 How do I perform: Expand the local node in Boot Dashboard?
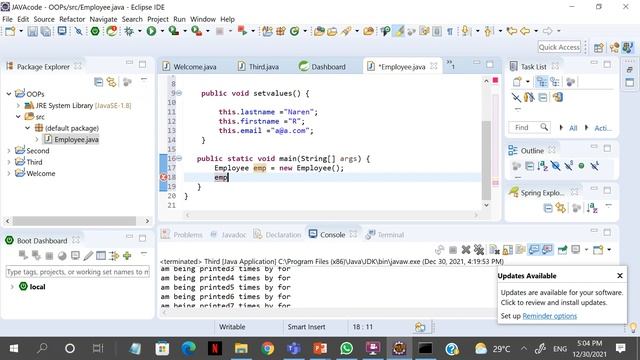[x=12, y=287]
